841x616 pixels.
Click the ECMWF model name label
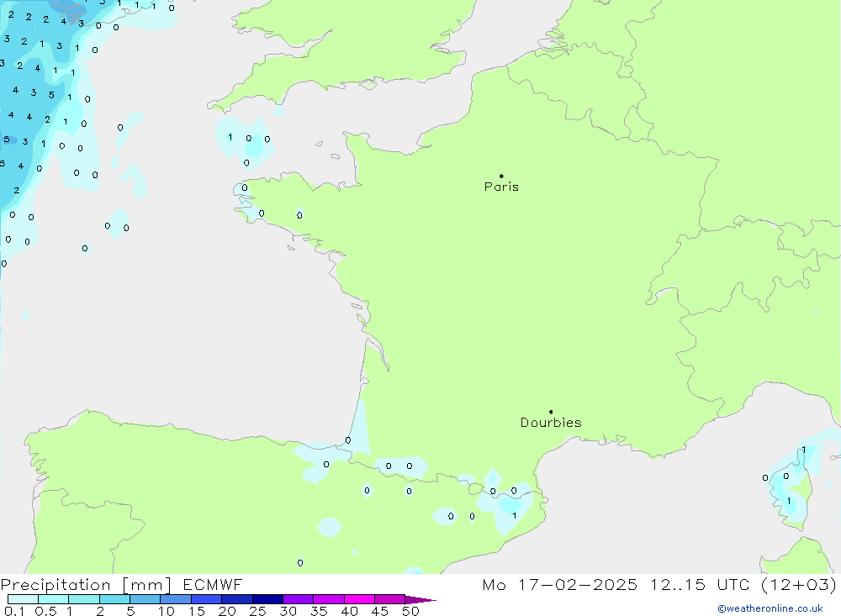click(x=213, y=584)
